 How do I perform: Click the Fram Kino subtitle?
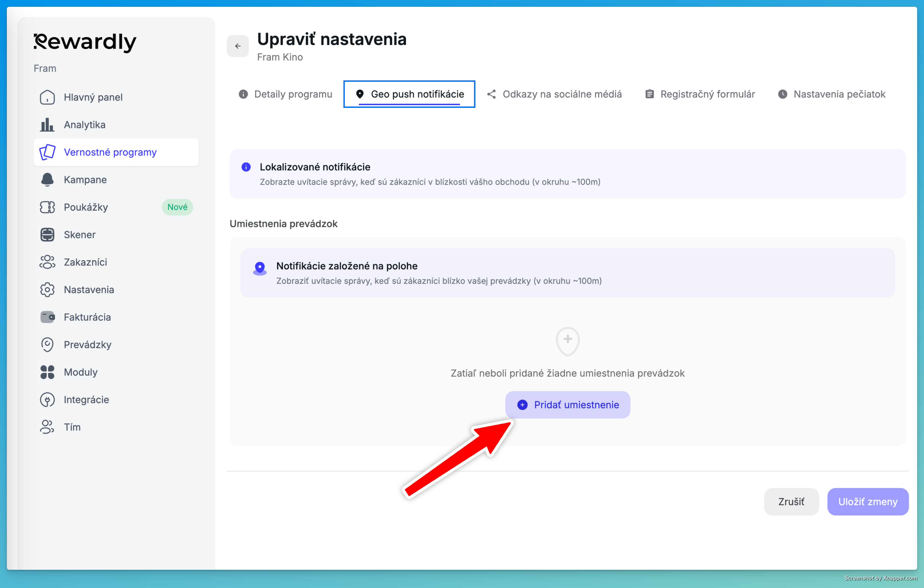[x=280, y=57]
